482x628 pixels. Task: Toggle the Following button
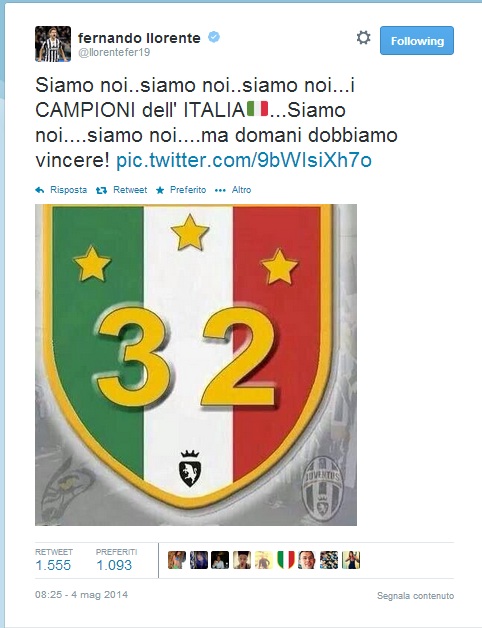(417, 40)
